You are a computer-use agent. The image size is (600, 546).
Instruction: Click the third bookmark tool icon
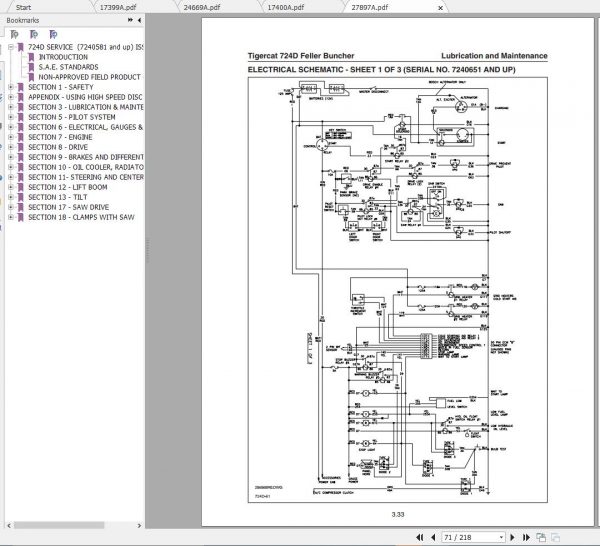(x=53, y=34)
